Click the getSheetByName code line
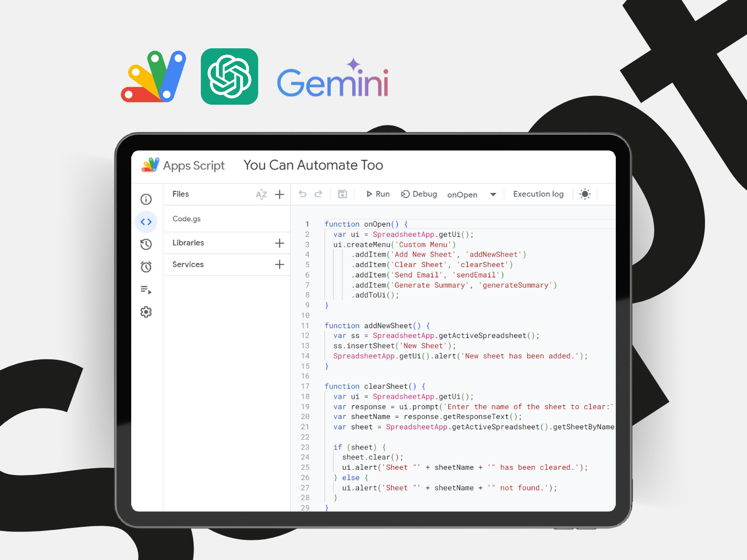Viewport: 747px width, 560px height. (x=474, y=427)
